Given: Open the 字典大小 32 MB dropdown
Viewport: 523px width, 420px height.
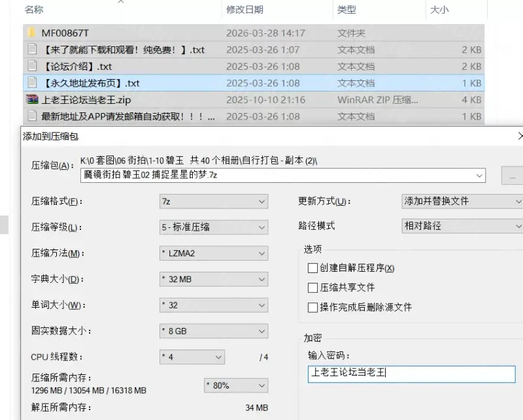Looking at the screenshot, I should 213,279.
